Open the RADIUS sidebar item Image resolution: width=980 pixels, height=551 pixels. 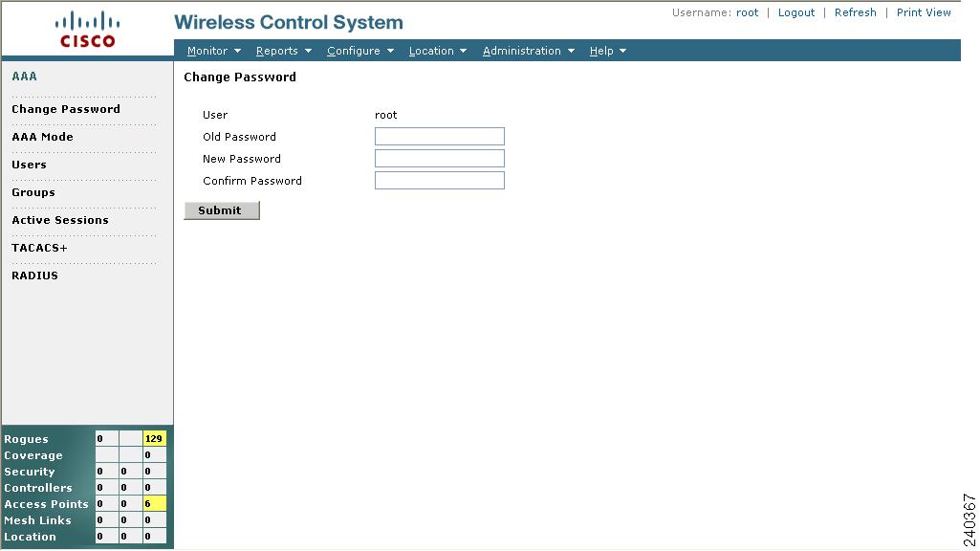coord(35,275)
